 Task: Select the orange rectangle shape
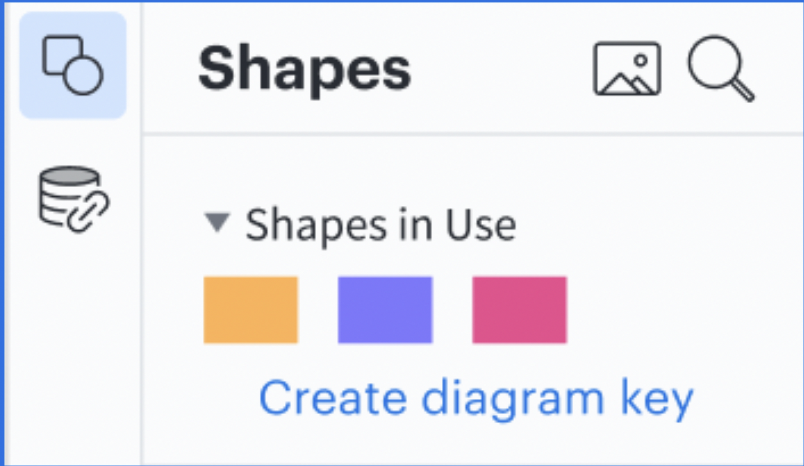click(x=251, y=310)
